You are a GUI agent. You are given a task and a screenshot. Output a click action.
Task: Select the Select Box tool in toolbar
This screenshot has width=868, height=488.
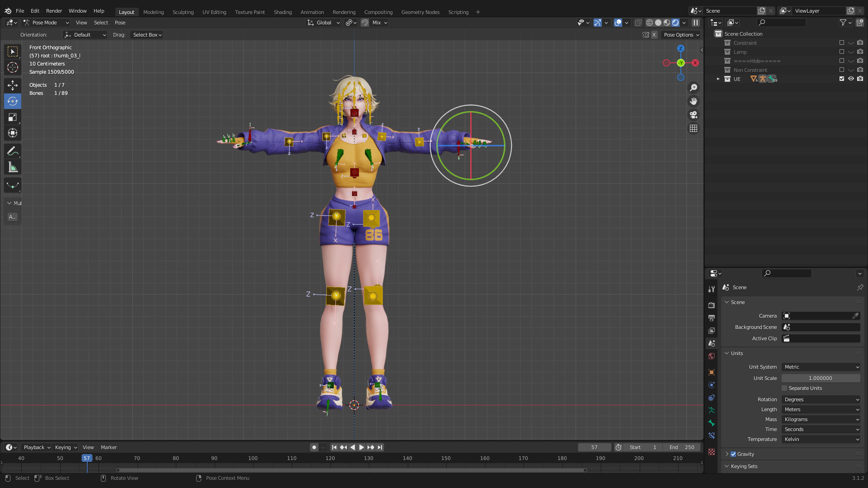coord(13,52)
